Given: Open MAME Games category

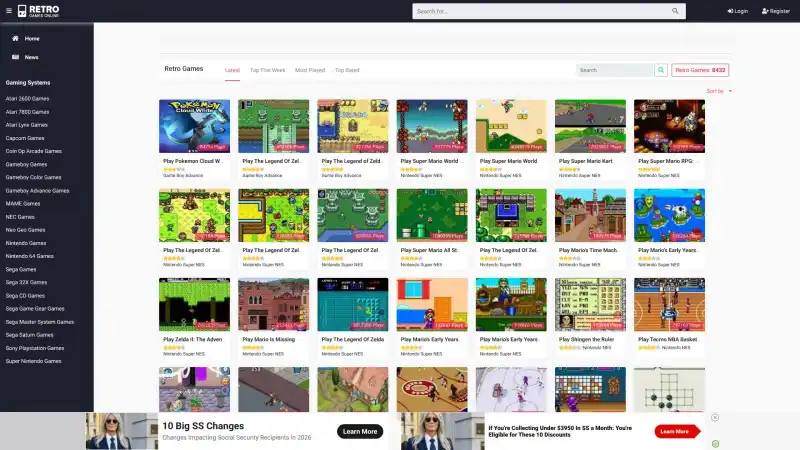Looking at the screenshot, I should tap(23, 204).
